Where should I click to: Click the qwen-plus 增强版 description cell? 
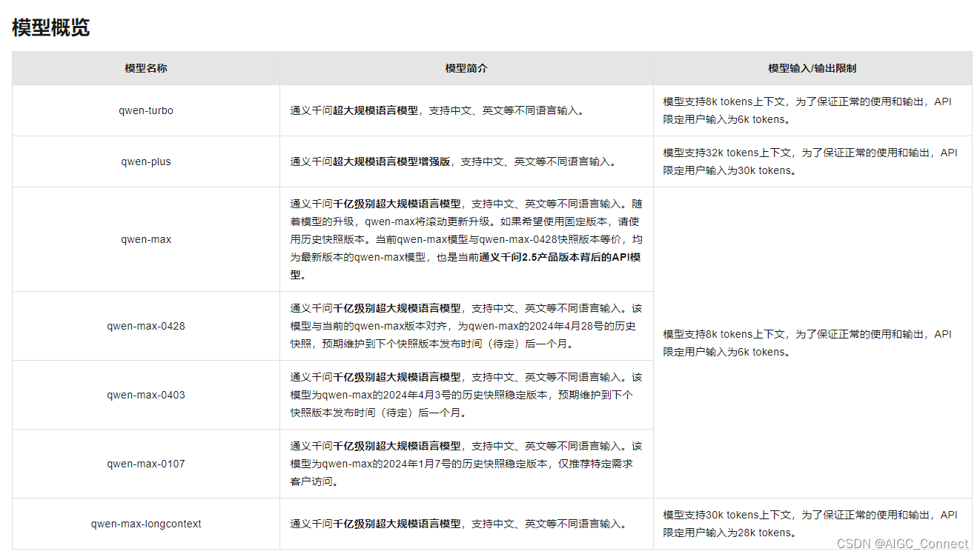click(x=466, y=161)
